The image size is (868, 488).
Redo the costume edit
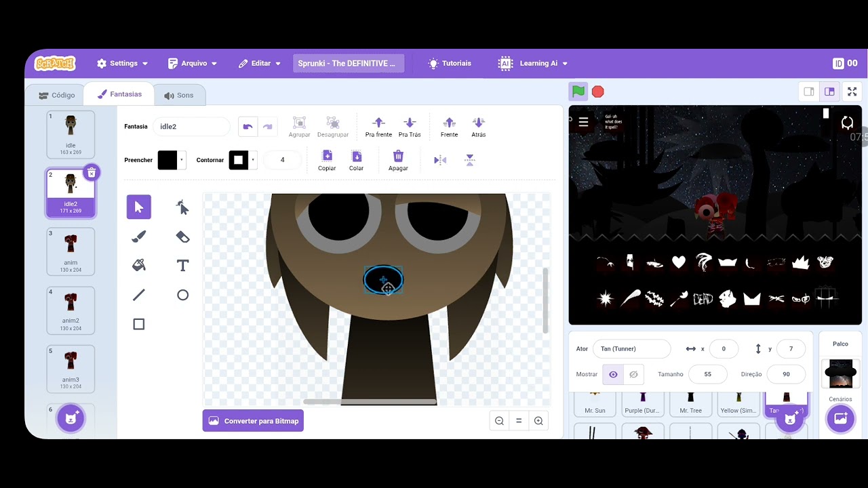267,127
